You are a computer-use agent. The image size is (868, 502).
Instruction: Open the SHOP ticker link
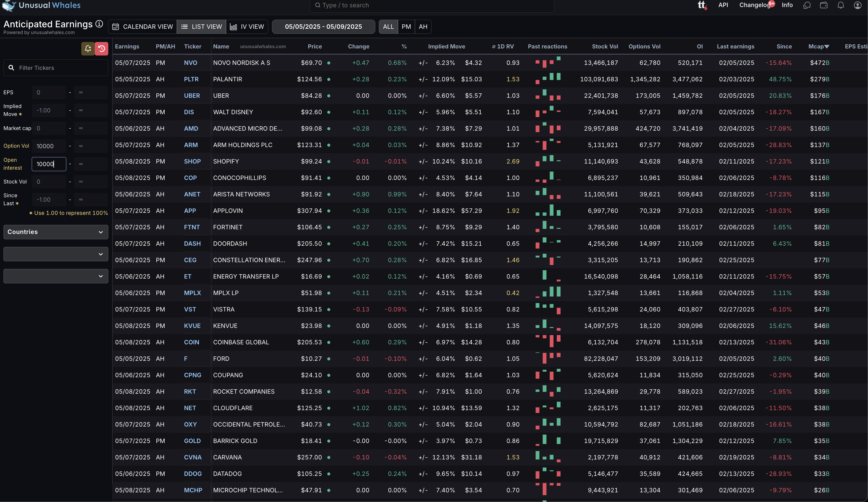pyautogui.click(x=192, y=161)
